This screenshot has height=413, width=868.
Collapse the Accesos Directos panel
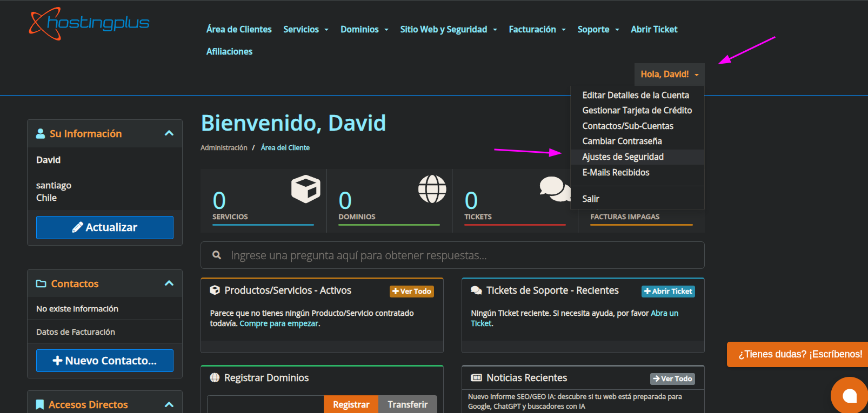point(169,404)
